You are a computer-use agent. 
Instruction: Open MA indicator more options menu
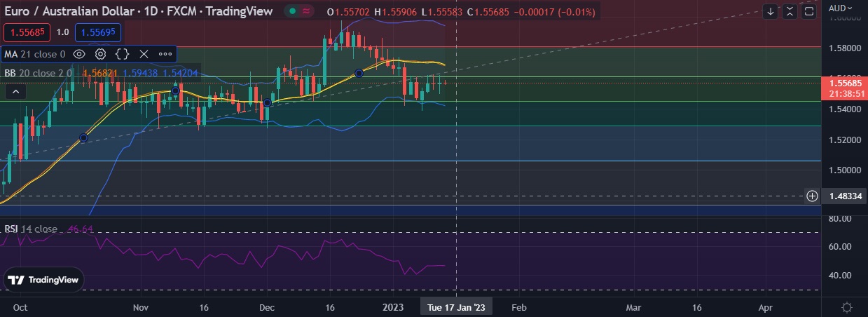[x=165, y=54]
